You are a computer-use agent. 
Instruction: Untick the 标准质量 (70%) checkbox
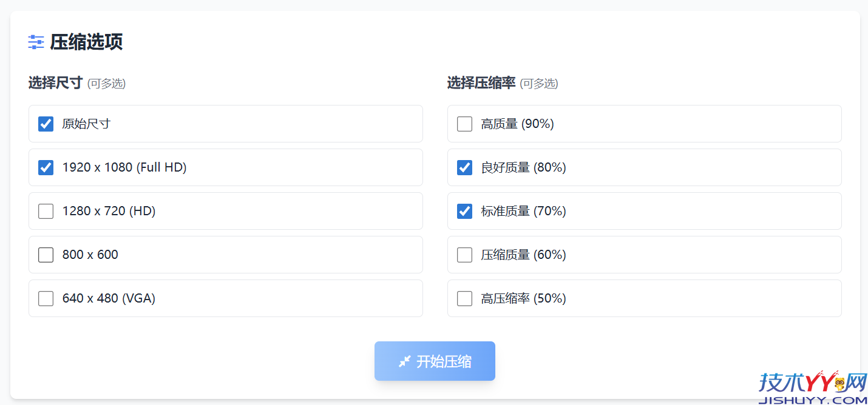(x=465, y=211)
